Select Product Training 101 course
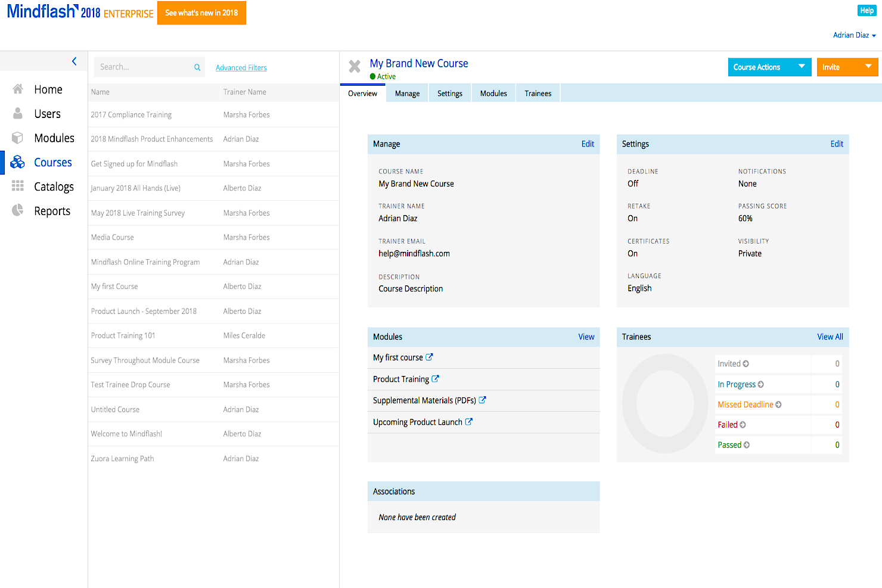This screenshot has height=588, width=882. tap(214, 336)
